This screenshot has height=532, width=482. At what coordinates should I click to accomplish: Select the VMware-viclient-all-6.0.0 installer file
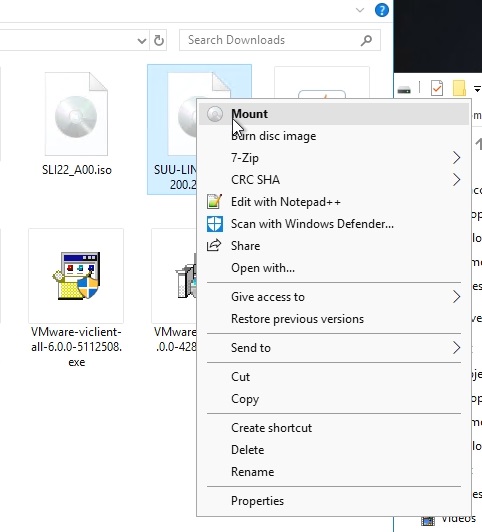coord(76,298)
